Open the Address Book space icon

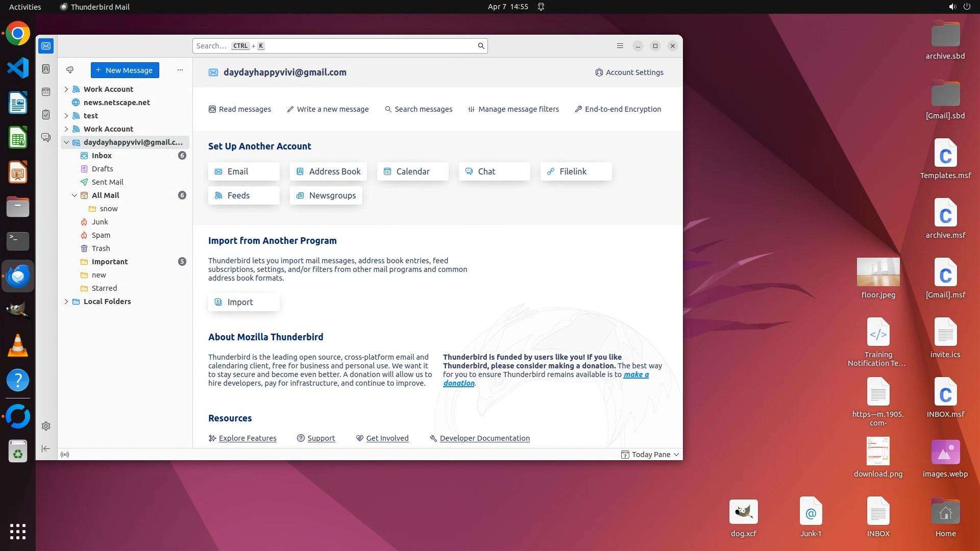[x=46, y=69]
